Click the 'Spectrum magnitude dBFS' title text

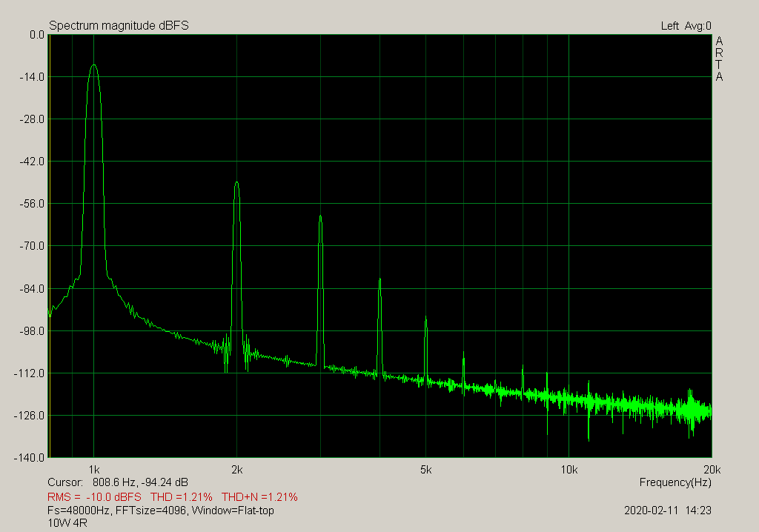[x=119, y=26]
